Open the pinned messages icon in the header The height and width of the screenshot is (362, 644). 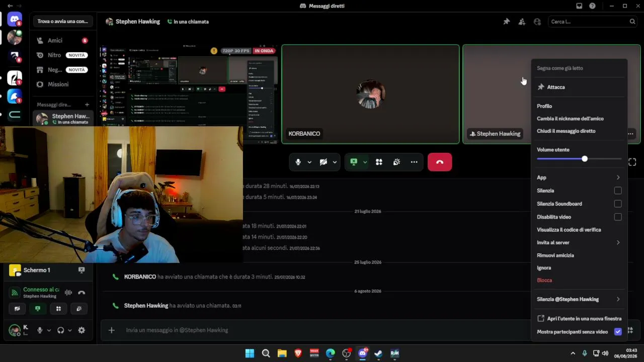click(x=507, y=22)
